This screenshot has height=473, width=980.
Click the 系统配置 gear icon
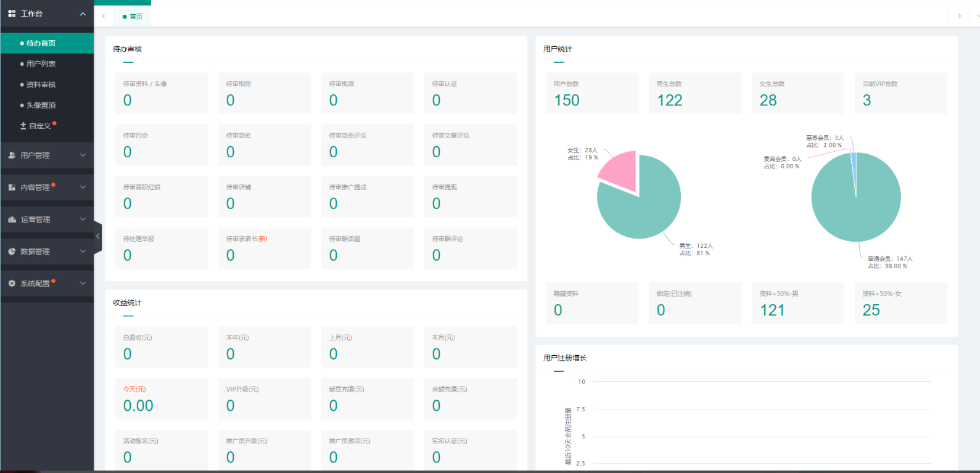point(12,284)
